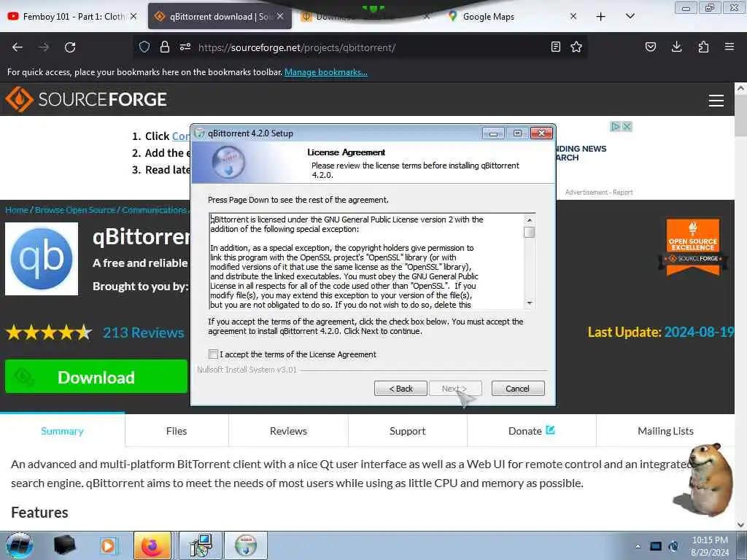Click license text scroll up arrow
Image resolution: width=747 pixels, height=560 pixels.
tap(530, 220)
